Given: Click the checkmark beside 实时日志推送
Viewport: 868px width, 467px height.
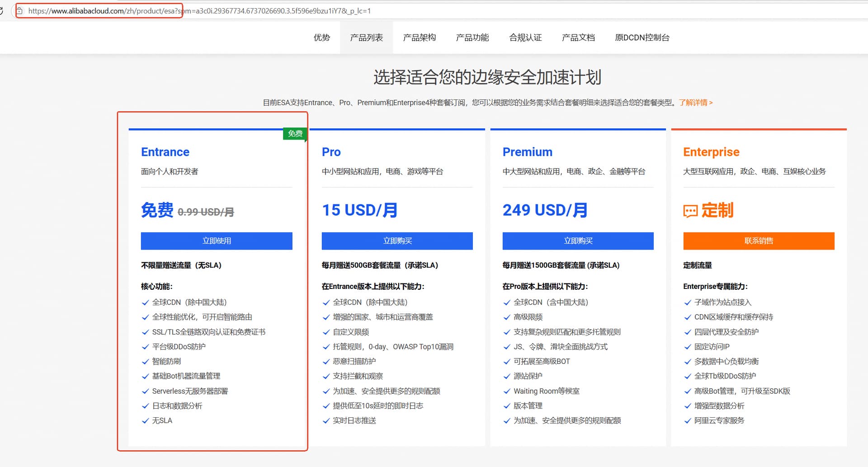Looking at the screenshot, I should coord(326,421).
